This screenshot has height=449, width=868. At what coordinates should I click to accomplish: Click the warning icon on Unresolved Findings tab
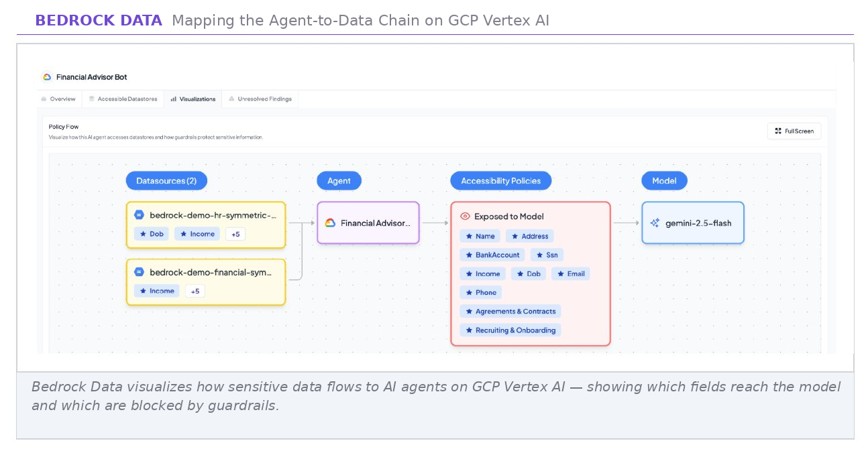coord(231,99)
